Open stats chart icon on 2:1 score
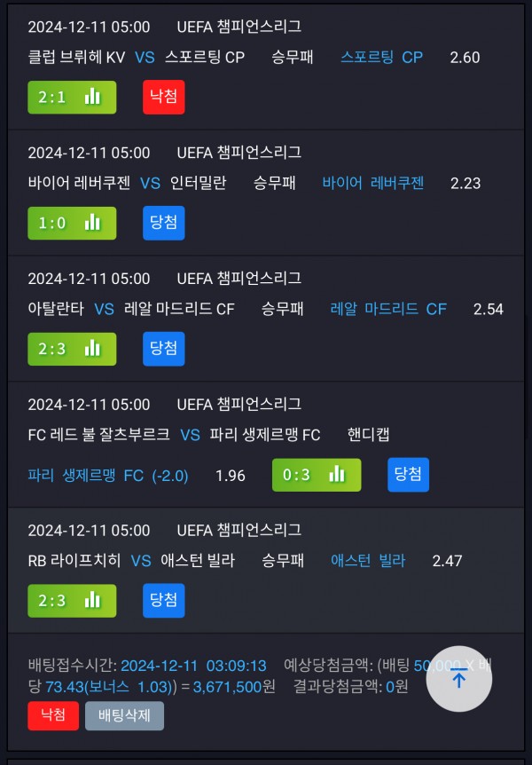 pyautogui.click(x=92, y=97)
